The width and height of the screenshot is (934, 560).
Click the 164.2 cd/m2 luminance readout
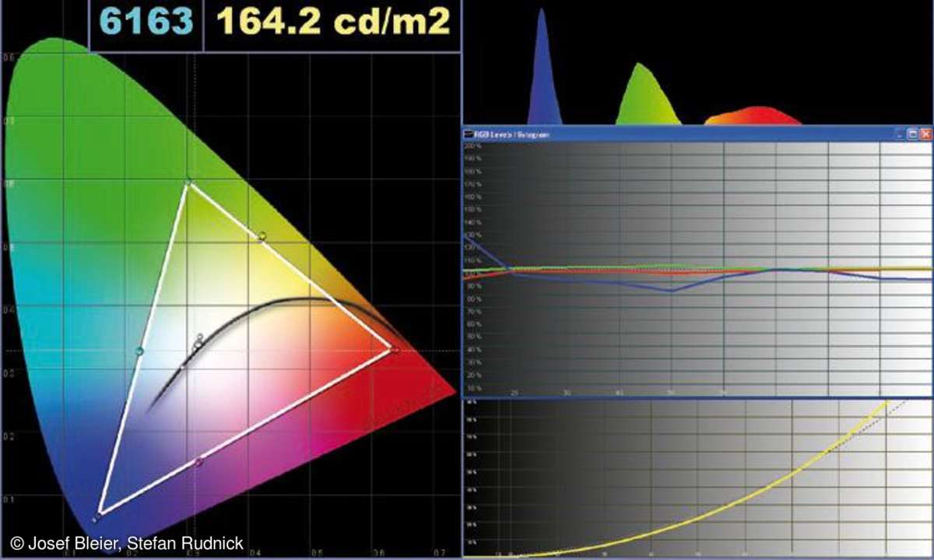pos(333,23)
